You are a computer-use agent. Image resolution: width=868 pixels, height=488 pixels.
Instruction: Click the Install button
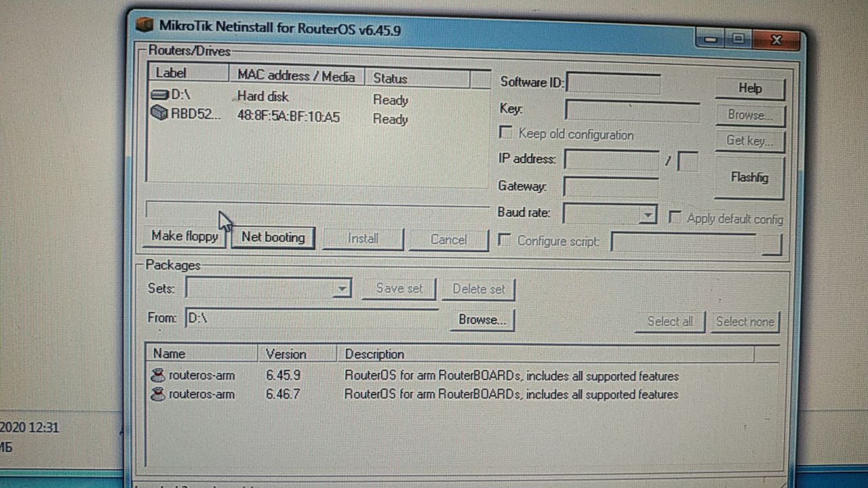[x=363, y=239]
